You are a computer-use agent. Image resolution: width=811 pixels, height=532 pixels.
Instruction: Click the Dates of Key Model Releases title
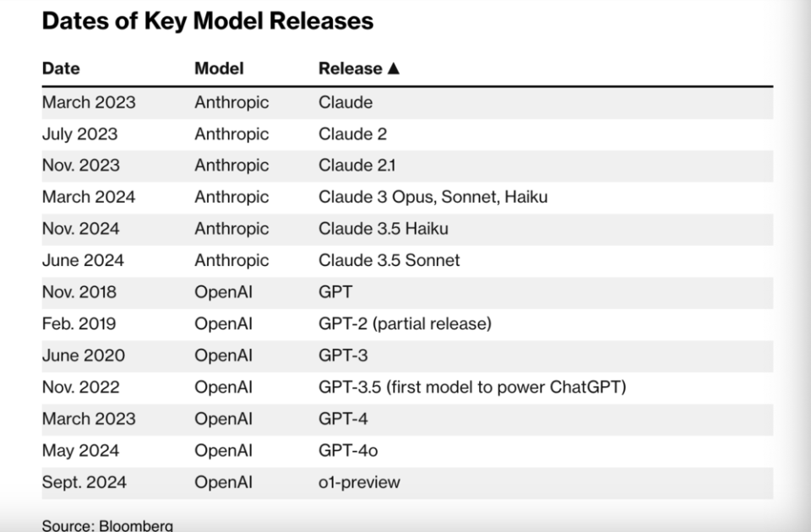click(x=208, y=21)
